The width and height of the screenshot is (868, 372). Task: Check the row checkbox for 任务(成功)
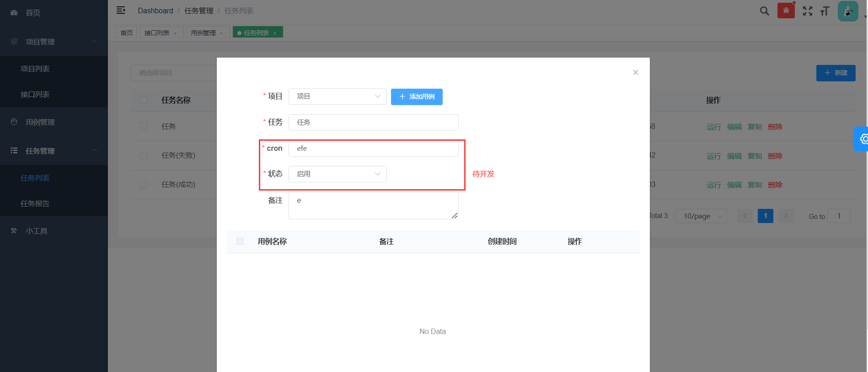point(144,185)
